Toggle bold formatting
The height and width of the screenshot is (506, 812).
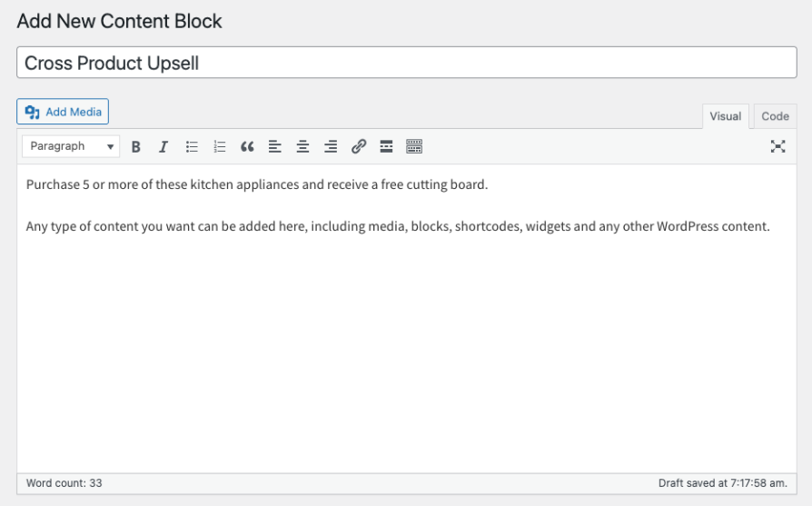point(136,146)
